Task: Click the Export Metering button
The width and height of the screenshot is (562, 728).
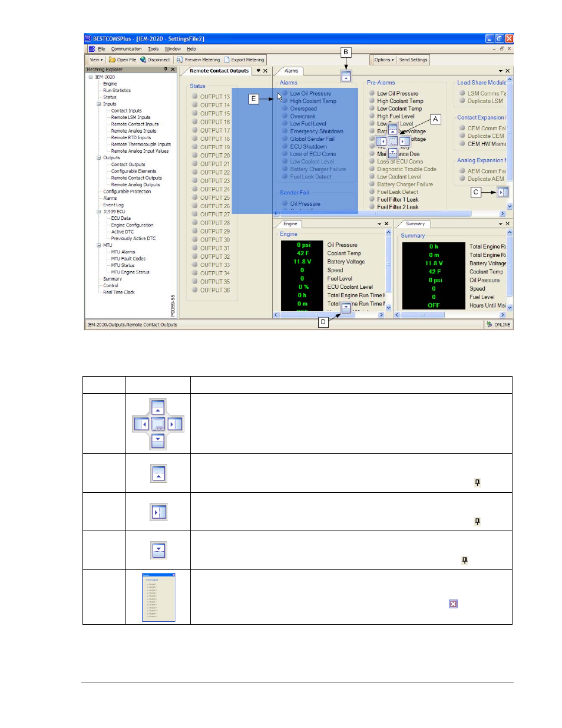Action: pos(244,60)
